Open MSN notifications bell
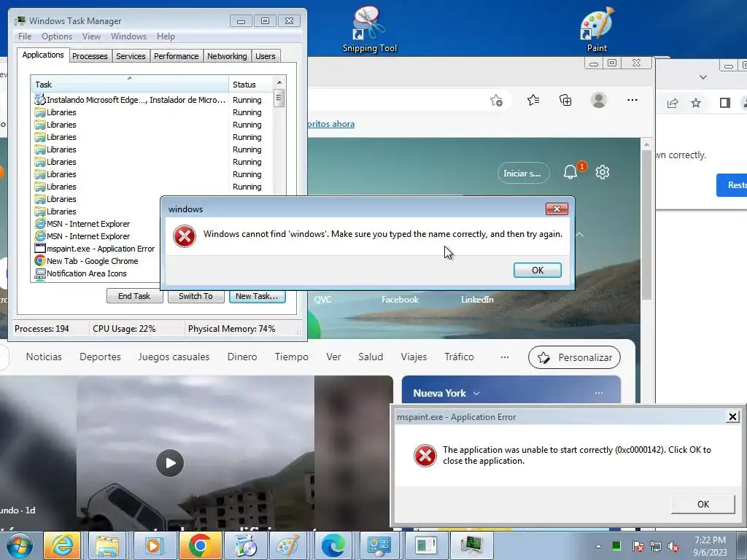 click(x=570, y=172)
